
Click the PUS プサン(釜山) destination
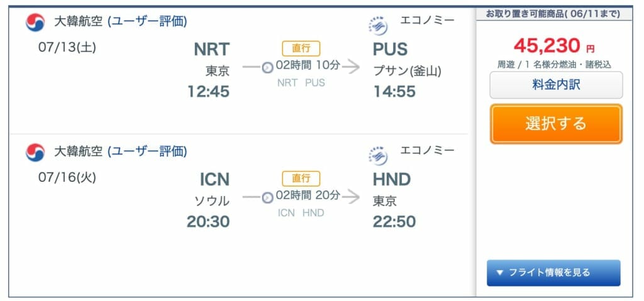coord(407,60)
